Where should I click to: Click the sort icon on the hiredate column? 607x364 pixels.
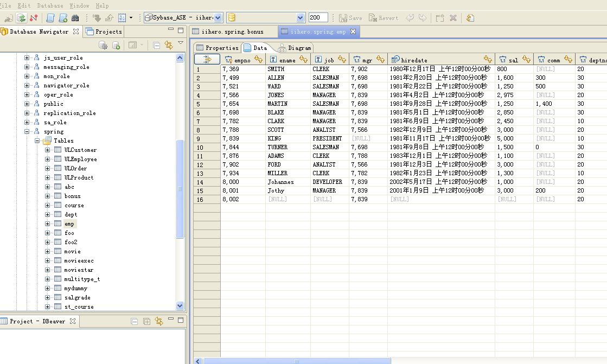(x=488, y=60)
